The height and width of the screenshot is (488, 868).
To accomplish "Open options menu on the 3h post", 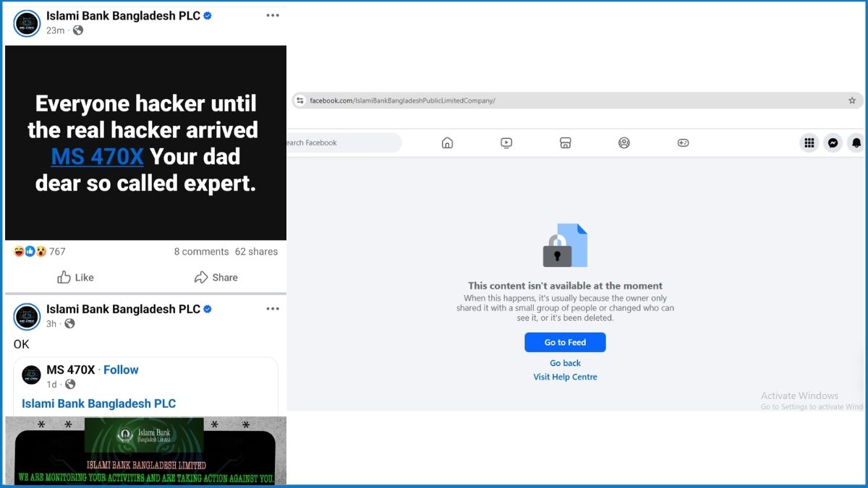I will click(272, 309).
